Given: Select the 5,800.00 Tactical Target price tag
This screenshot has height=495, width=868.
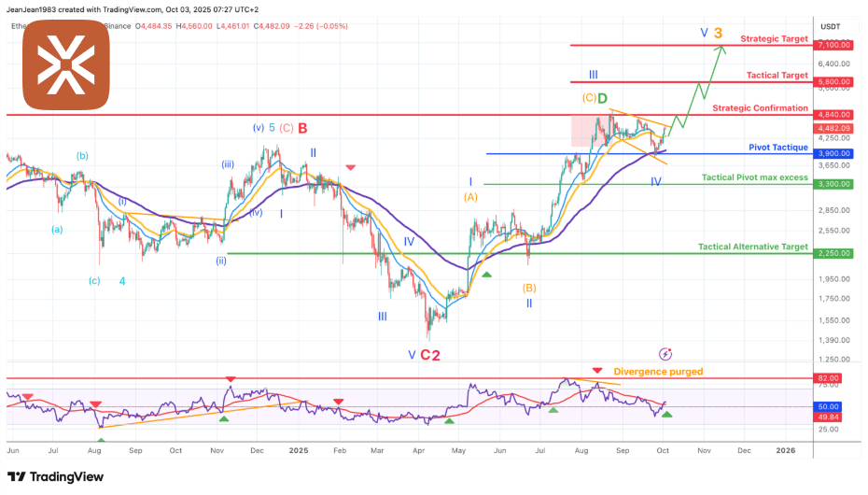Looking at the screenshot, I should click(x=833, y=82).
